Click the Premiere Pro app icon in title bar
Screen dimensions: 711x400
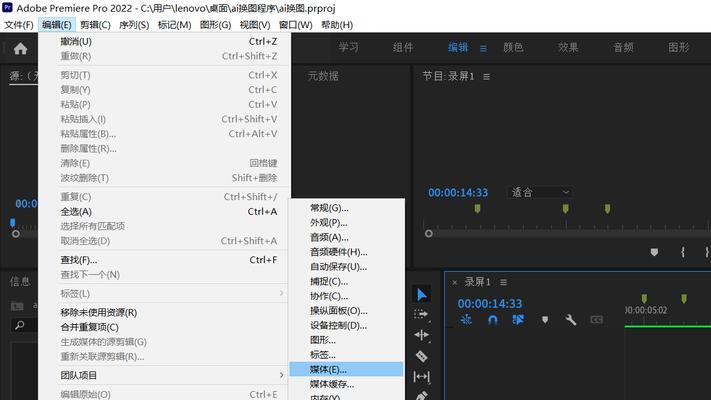point(7,7)
